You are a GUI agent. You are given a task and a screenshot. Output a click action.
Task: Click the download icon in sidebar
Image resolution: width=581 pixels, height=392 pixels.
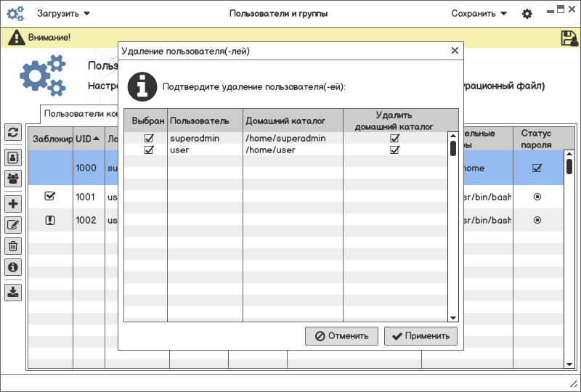click(13, 293)
